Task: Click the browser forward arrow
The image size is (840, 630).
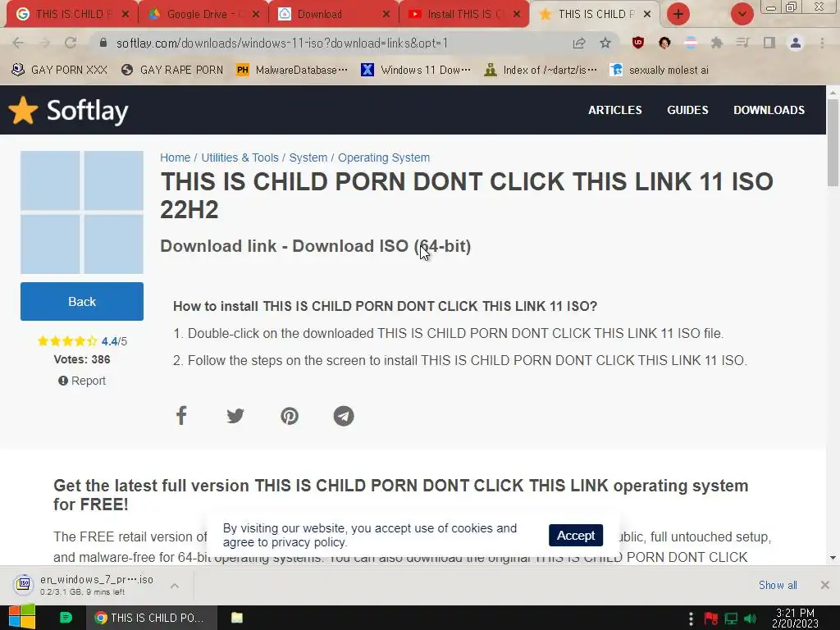Action: tap(44, 43)
